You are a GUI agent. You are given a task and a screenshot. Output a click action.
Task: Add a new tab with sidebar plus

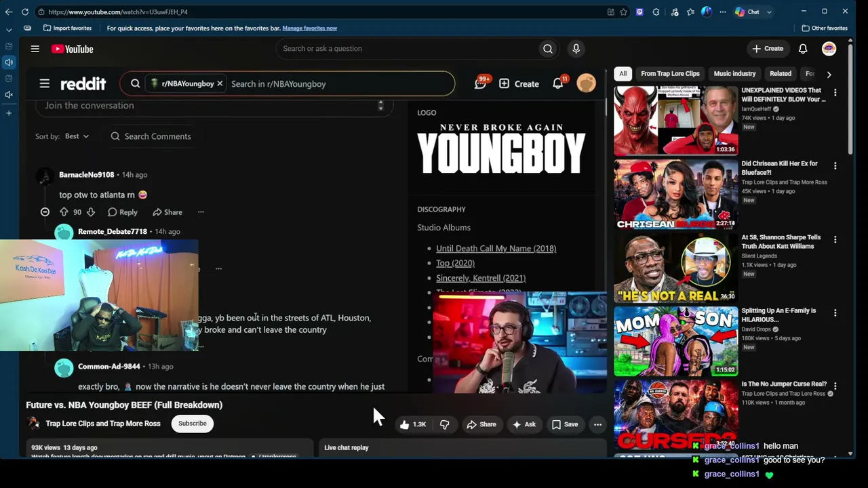[x=9, y=113]
